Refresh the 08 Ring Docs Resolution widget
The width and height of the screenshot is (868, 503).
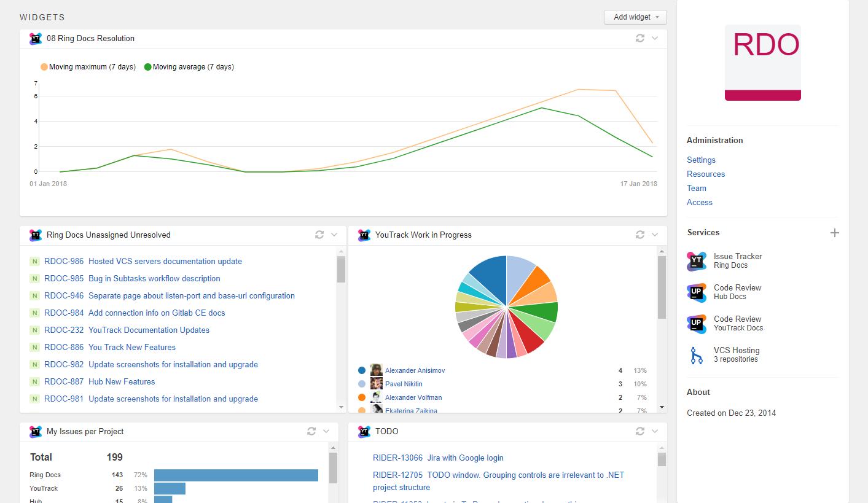point(640,38)
